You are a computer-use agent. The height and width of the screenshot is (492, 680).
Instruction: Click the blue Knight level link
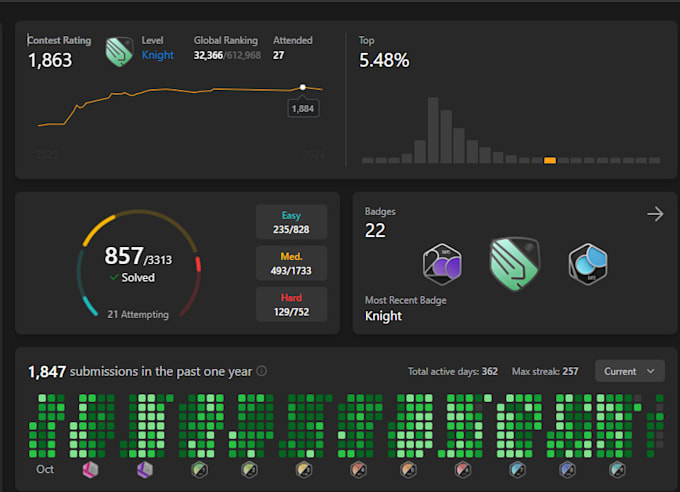157,55
